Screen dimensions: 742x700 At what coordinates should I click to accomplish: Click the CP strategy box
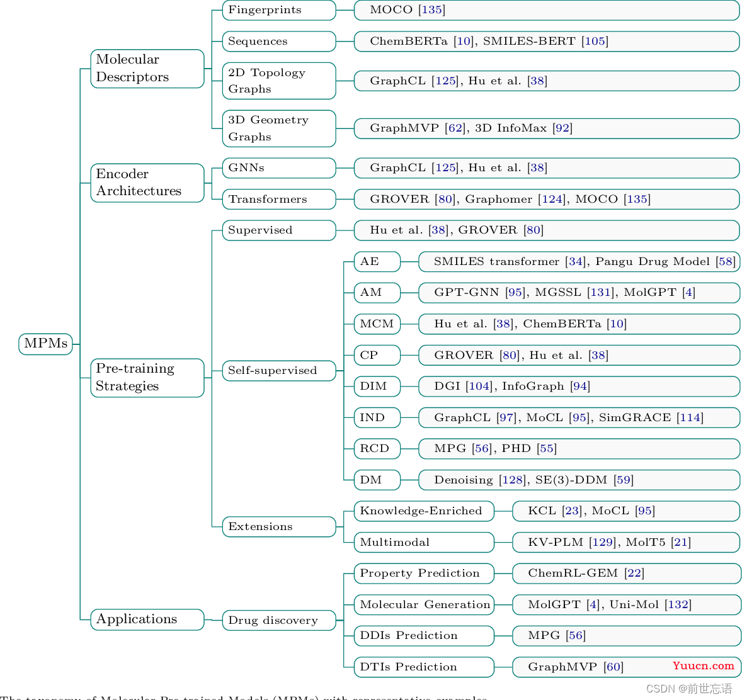point(377,355)
